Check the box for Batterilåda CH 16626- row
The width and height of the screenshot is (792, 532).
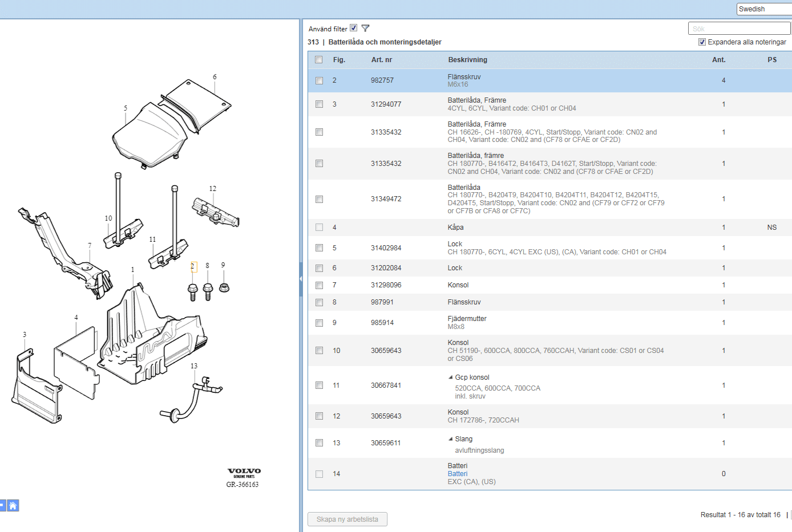[319, 132]
